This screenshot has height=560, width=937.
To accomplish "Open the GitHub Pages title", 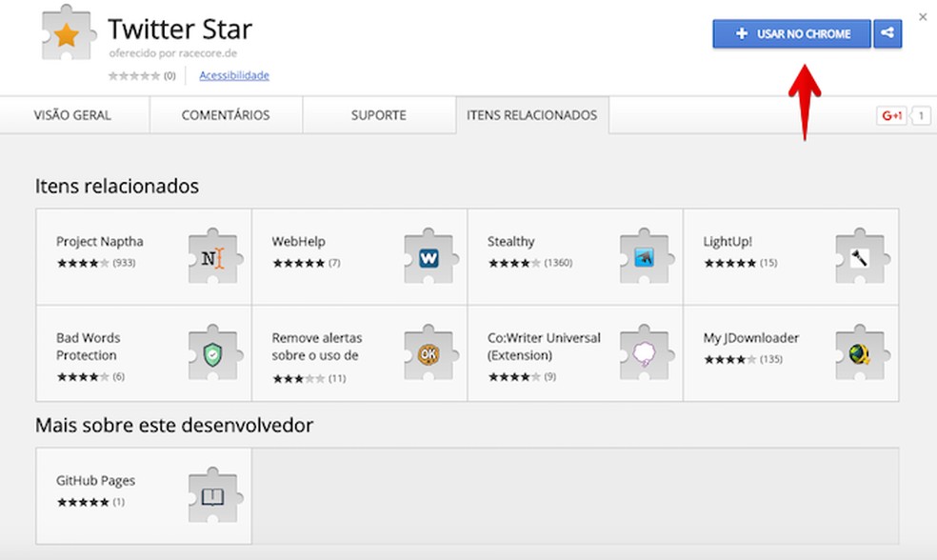I will [x=95, y=481].
